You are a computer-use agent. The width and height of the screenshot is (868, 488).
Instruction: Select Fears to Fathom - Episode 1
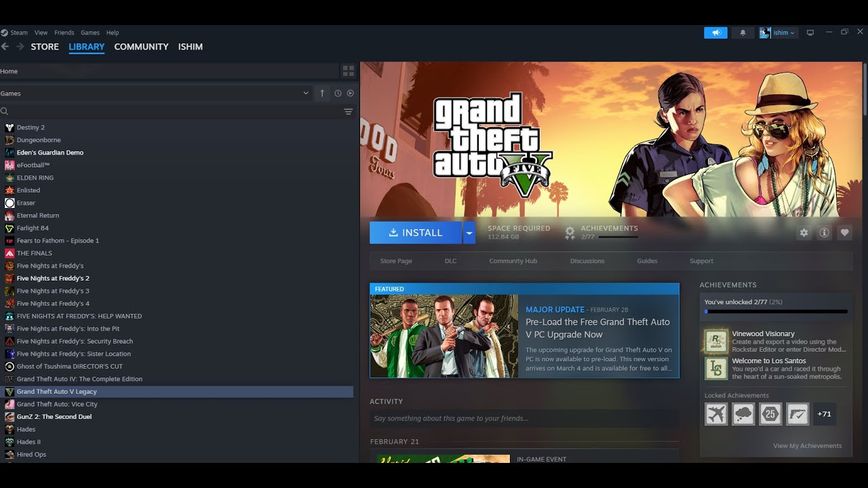pyautogui.click(x=58, y=241)
